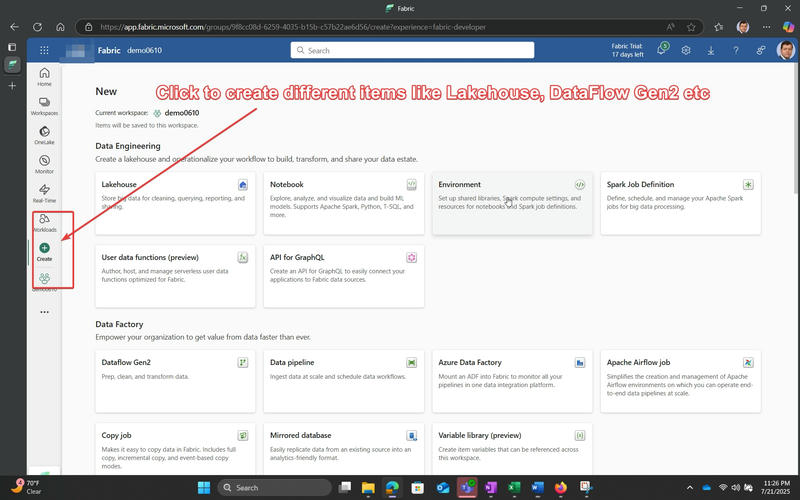The width and height of the screenshot is (800, 500).
Task: Show hidden system tray icons chevron
Action: coord(690,488)
